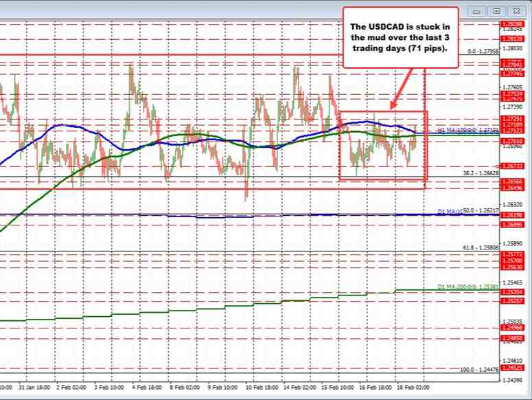This screenshot has height=400, width=532.
Task: Select the red 1.24525 price level tag
Action: click(512, 368)
